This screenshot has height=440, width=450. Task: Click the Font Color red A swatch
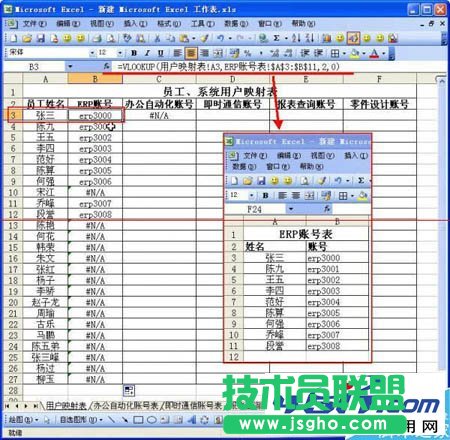coord(375,53)
